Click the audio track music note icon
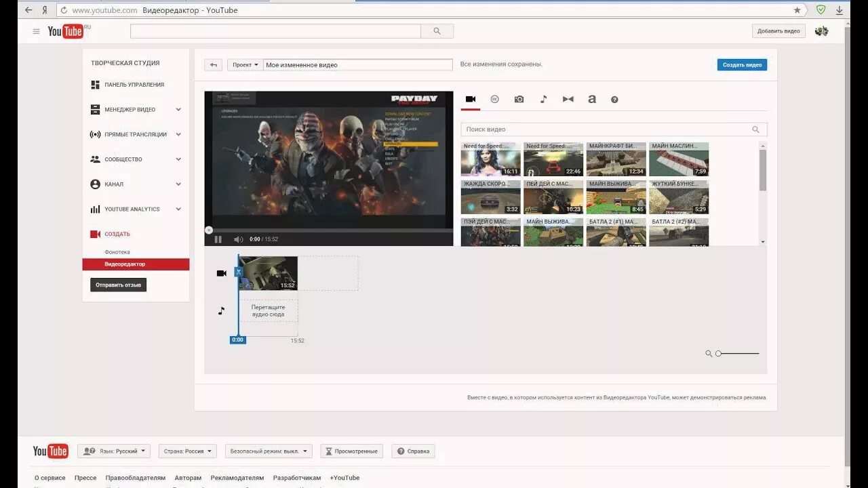The height and width of the screenshot is (488, 868). tap(221, 310)
